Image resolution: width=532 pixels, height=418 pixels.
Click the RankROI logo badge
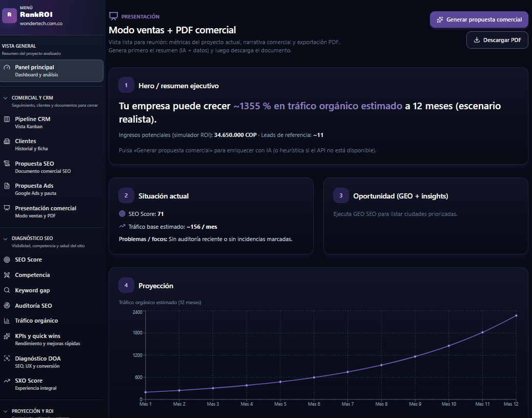click(10, 15)
